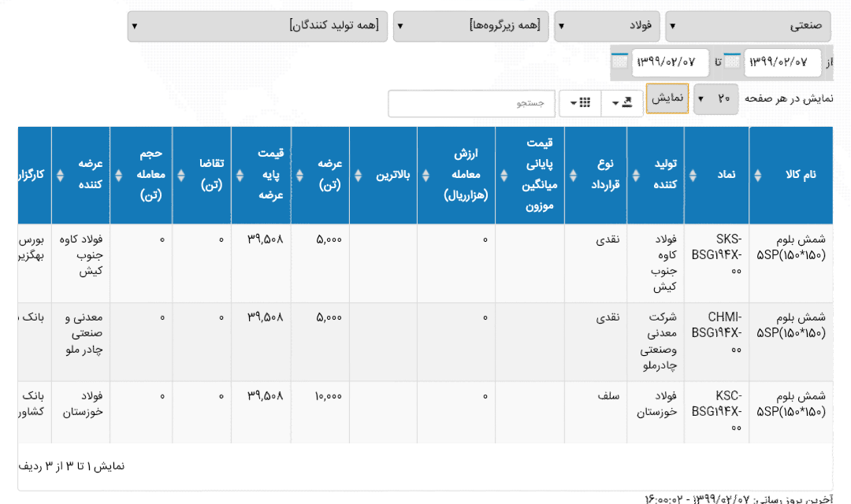The image size is (851, 504).
Task: Click the نمایش display button
Action: (667, 98)
